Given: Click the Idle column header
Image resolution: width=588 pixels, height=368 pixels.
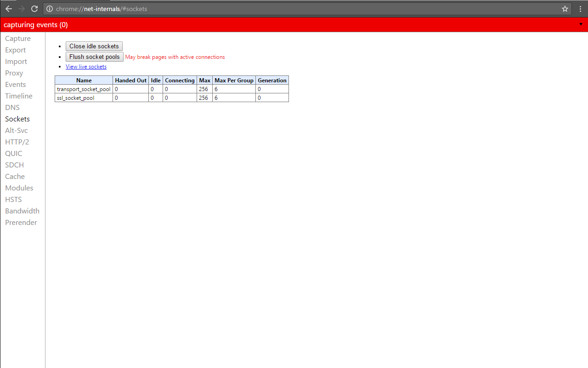Looking at the screenshot, I should (156, 80).
